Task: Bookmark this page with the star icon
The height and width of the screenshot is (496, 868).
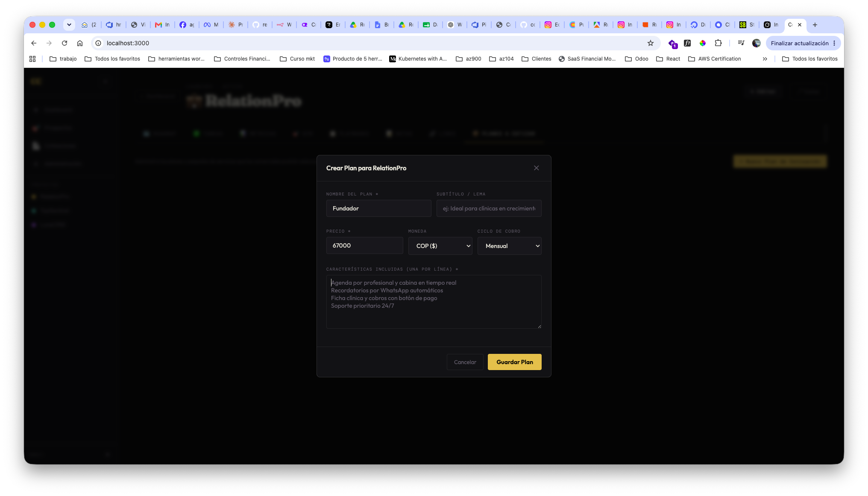Action: click(x=651, y=43)
